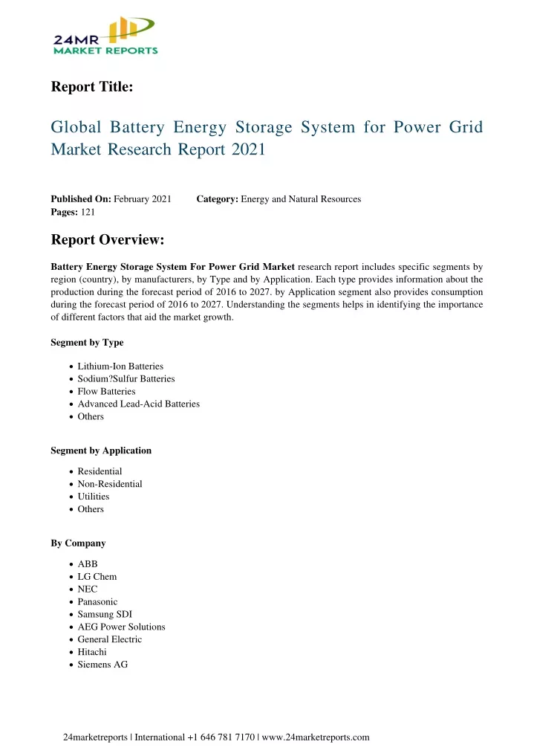Select 'Siemens AG' company entry
This screenshot has width=534, height=756.
coord(102,665)
